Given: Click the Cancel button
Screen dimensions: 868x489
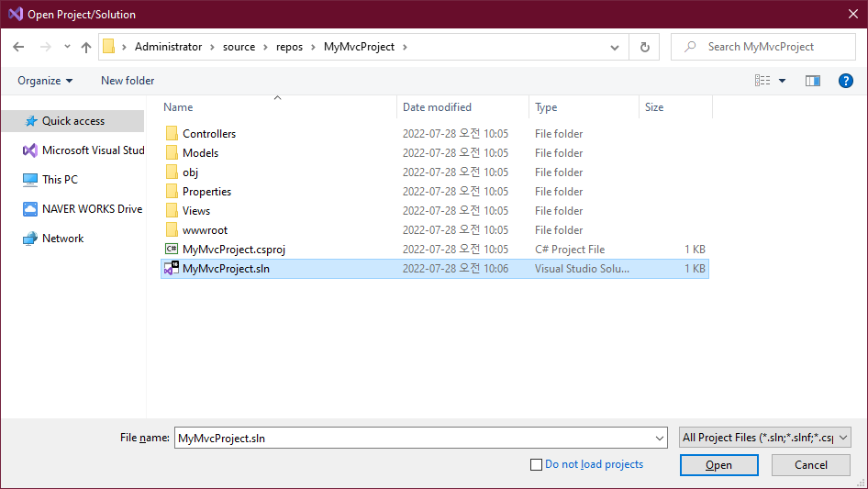Looking at the screenshot, I should (811, 465).
